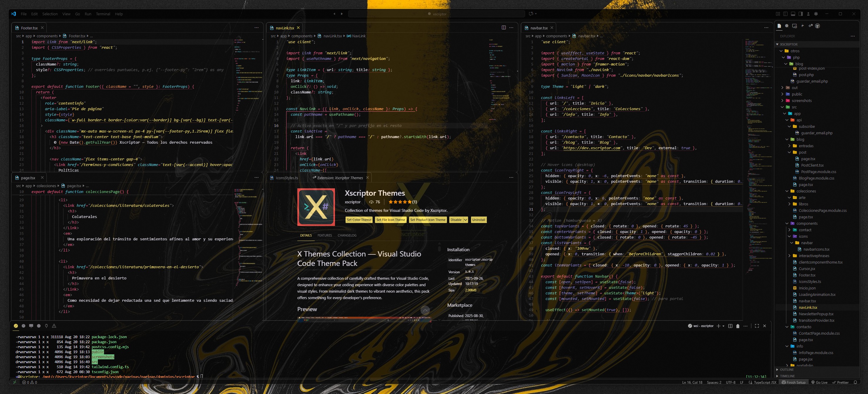Open the Disable button dropdown arrow
Viewport: 868px width, 394px height.
[x=465, y=220]
